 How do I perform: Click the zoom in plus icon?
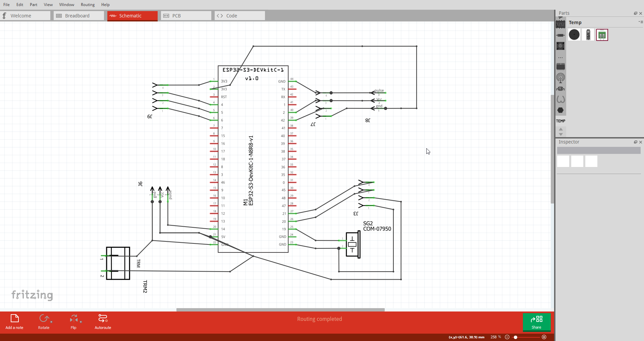(x=544, y=337)
